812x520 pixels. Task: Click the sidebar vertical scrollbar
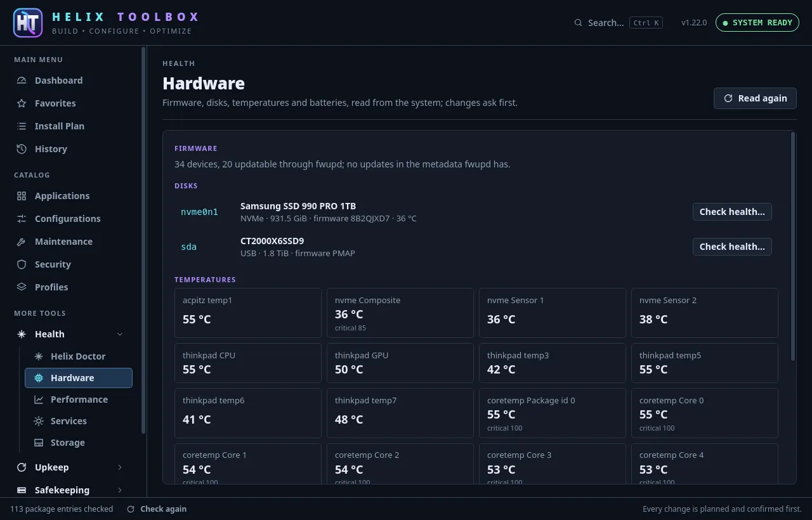click(143, 240)
